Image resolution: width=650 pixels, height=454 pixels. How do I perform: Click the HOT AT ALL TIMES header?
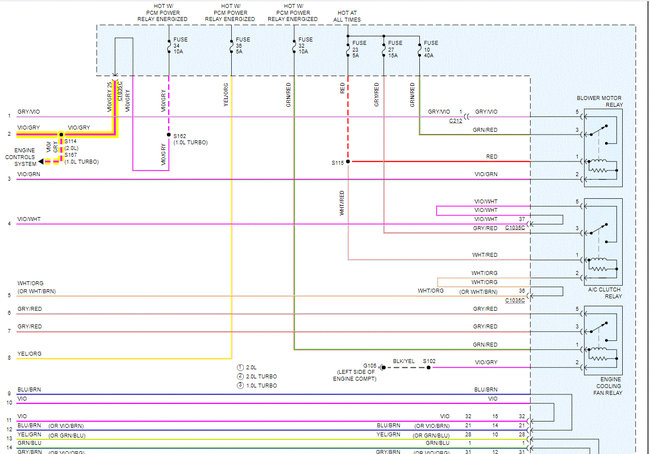(347, 16)
